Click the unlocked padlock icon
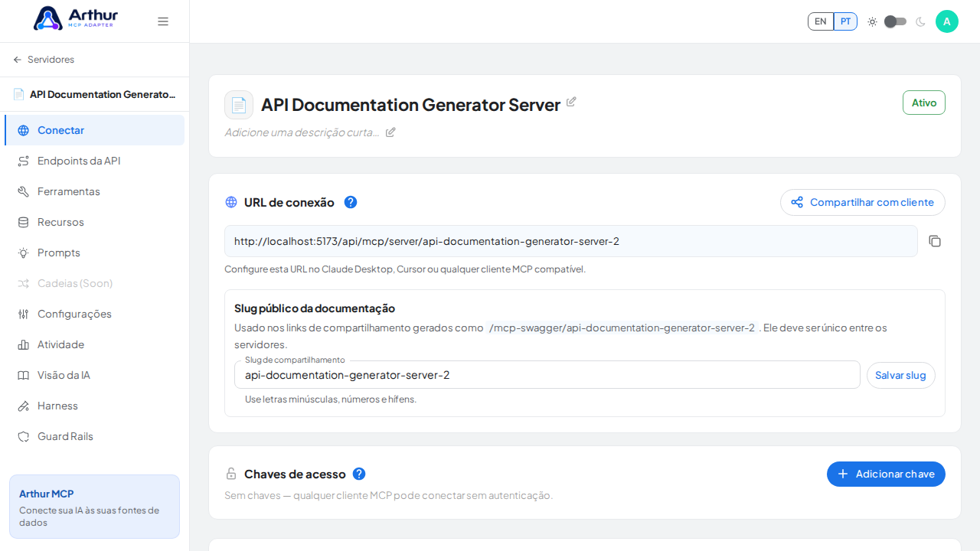Viewport: 980px width, 551px height. [x=231, y=474]
